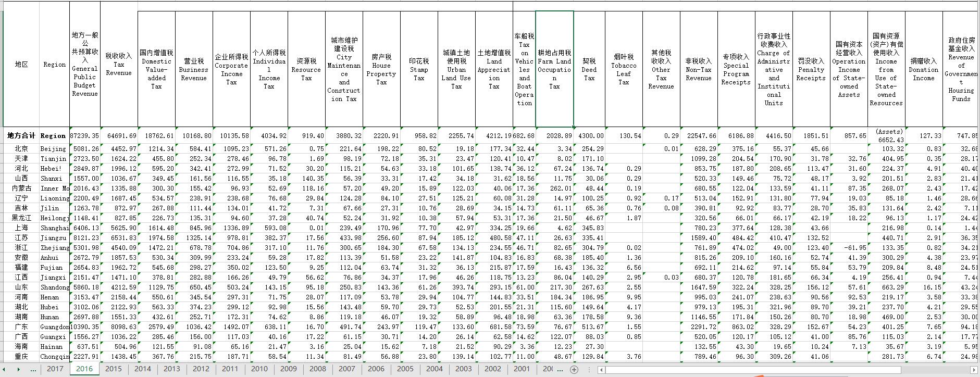
Task: Select the Deed Tax header cell
Action: tap(589, 69)
